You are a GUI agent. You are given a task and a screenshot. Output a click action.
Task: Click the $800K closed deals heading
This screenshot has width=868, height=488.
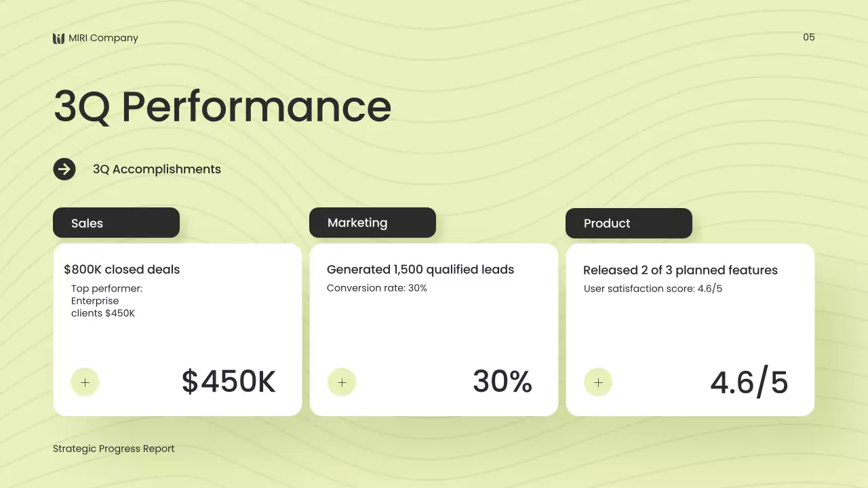(122, 269)
